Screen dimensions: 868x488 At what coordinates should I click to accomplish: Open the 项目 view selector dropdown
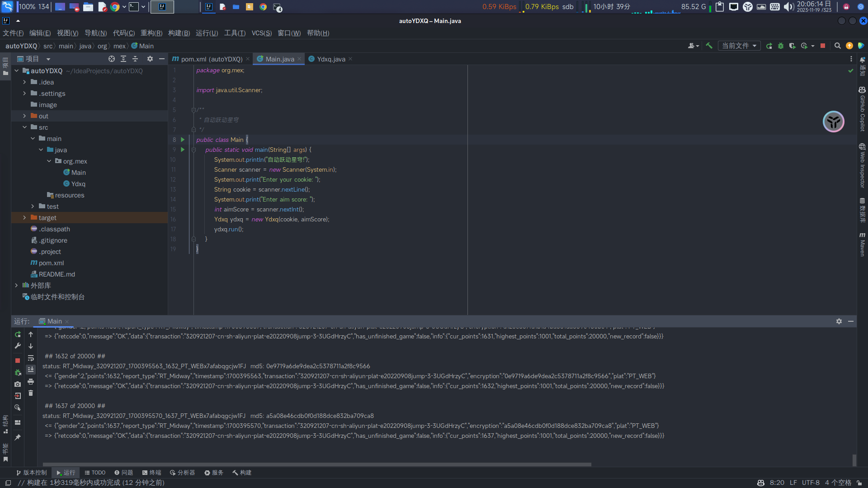[34, 59]
